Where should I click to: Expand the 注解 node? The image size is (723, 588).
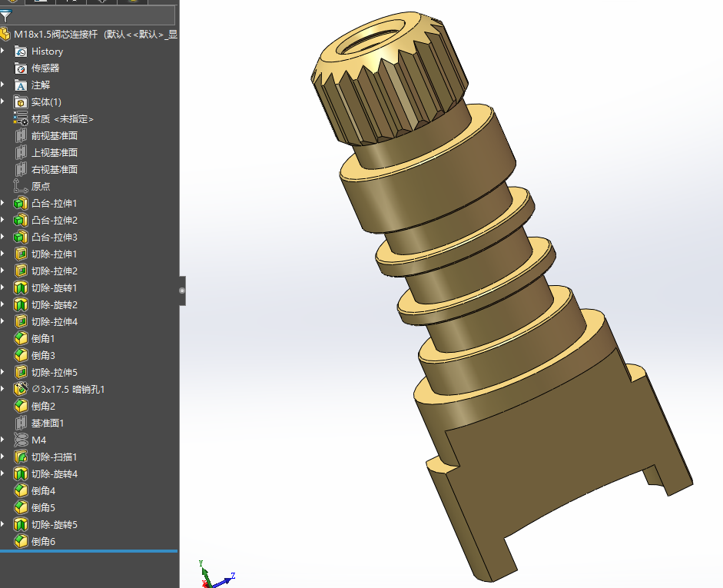3,84
